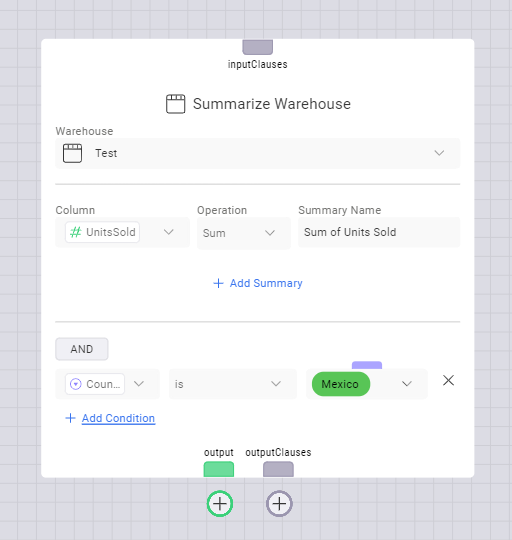Open the 'is' comparison operator dropdown

coord(232,384)
